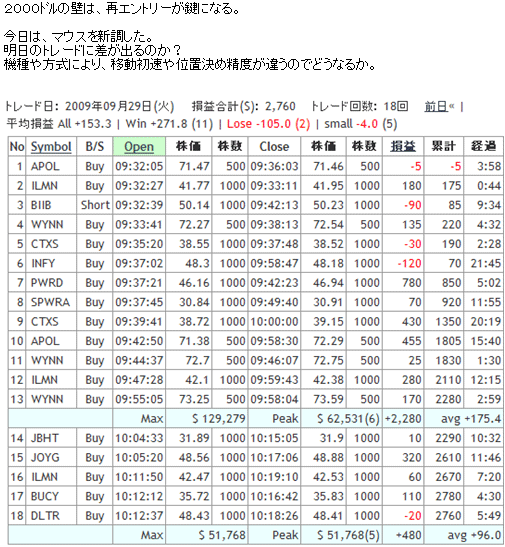Select close time 10:00:00

coord(274,321)
